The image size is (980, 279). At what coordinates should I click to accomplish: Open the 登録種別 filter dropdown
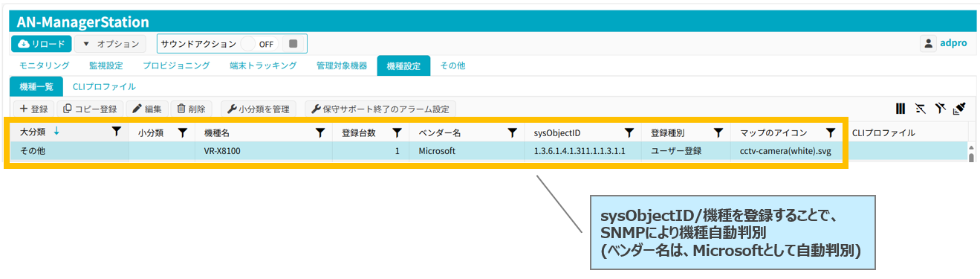pyautogui.click(x=718, y=132)
